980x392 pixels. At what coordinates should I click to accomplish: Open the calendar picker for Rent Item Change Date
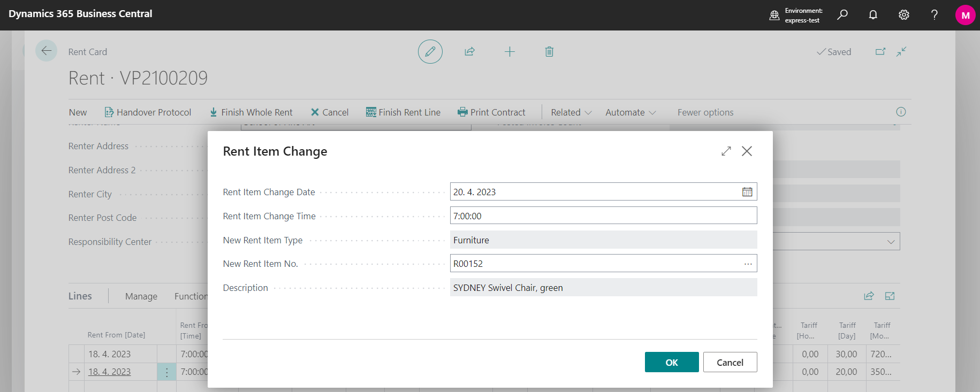pos(747,192)
